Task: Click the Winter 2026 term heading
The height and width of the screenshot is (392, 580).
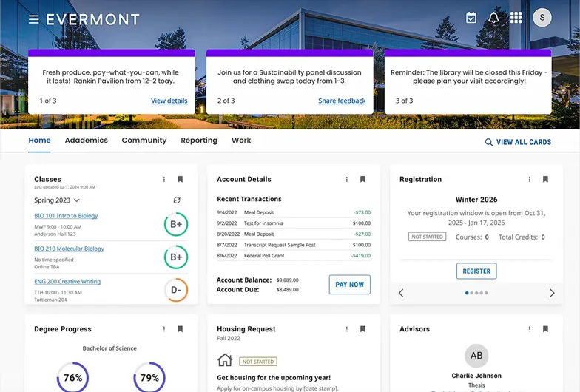Action: pos(476,200)
